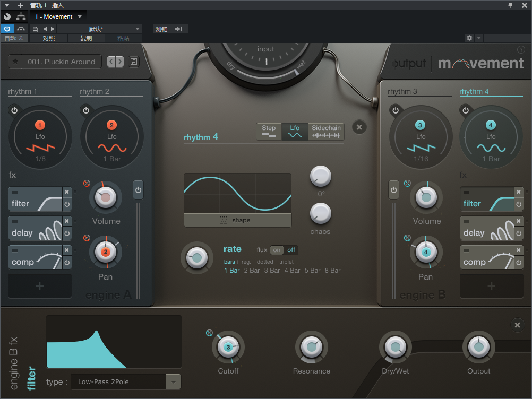Add a new fx slot in engine A
This screenshot has width=532, height=399.
point(40,286)
